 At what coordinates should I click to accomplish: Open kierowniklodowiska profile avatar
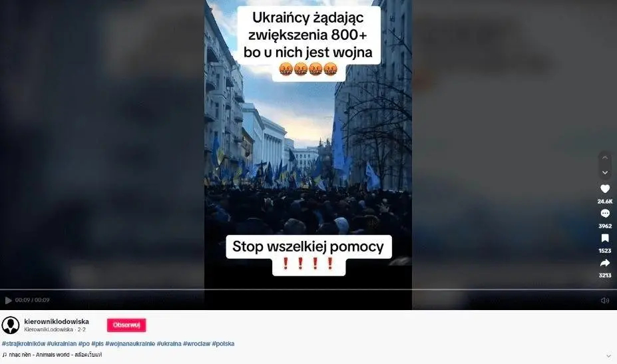[11, 325]
